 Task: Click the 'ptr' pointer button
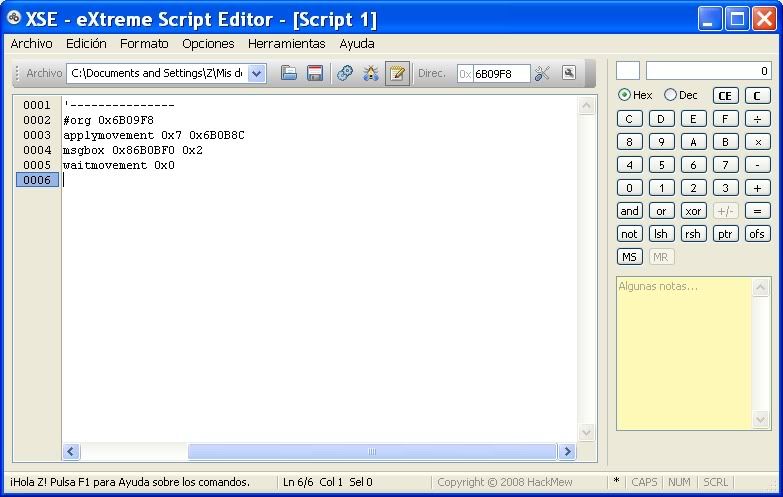[725, 234]
